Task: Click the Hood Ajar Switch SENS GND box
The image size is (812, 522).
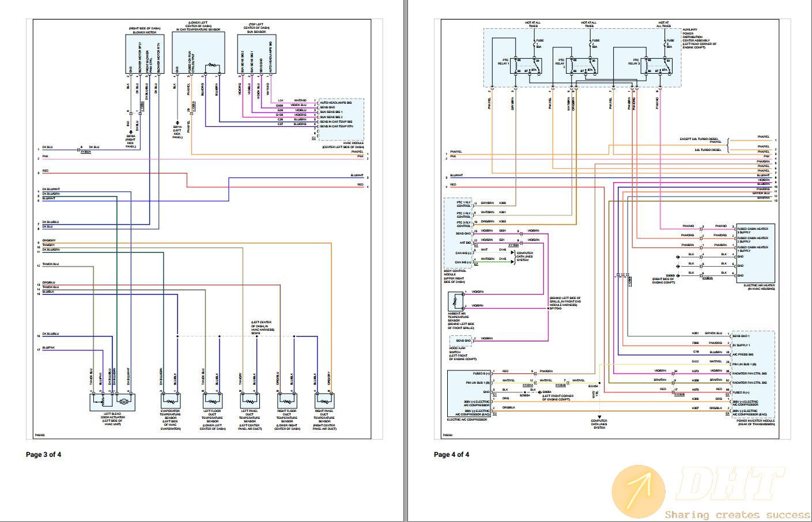Action: (460, 341)
